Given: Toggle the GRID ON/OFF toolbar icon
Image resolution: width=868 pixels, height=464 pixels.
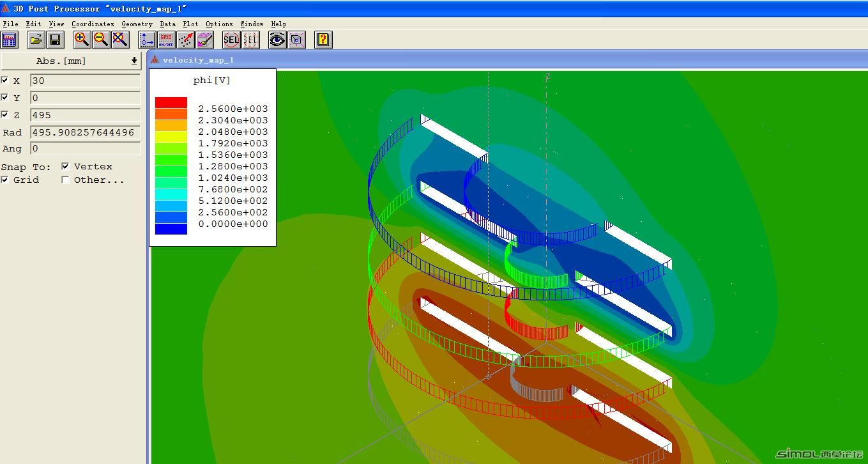Looking at the screenshot, I should 167,40.
